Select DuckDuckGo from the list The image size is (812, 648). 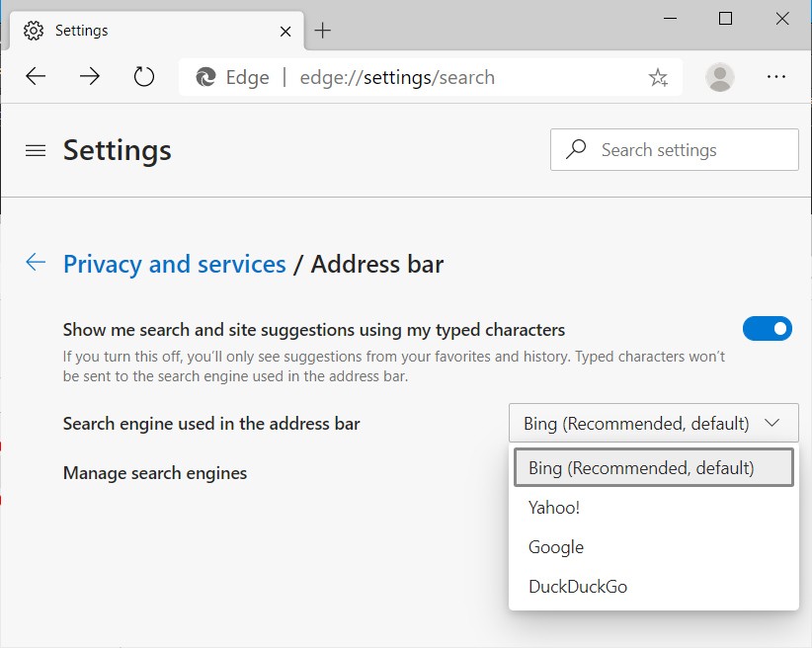(577, 586)
